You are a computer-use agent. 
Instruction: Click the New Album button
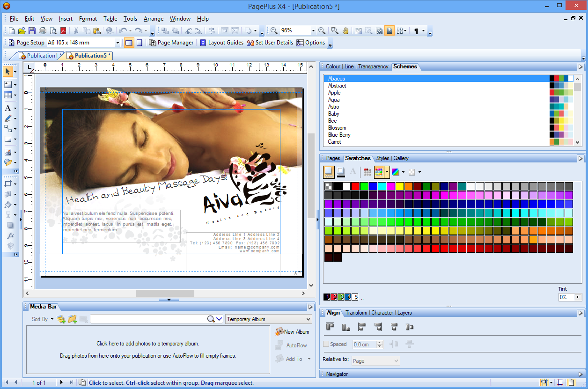coord(292,331)
